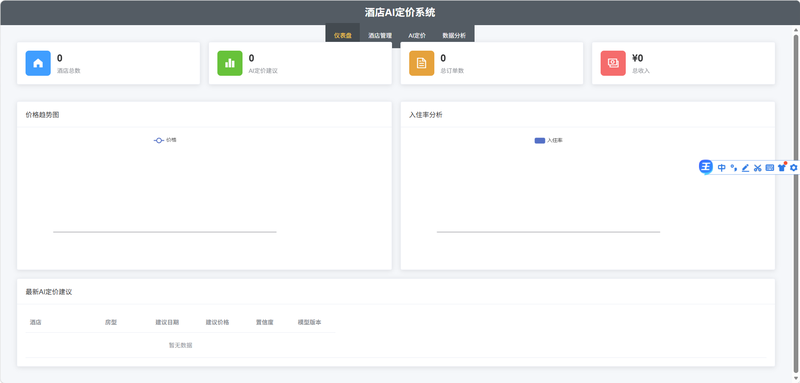
Task: Click the 最新AI定价建议 card title
Action: 49,292
